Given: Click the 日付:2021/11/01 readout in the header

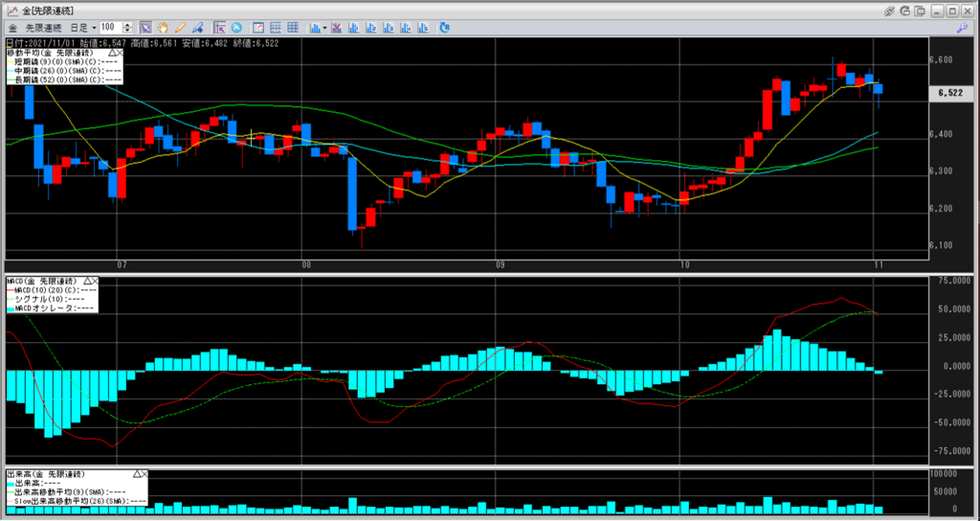Looking at the screenshot, I should 41,43.
